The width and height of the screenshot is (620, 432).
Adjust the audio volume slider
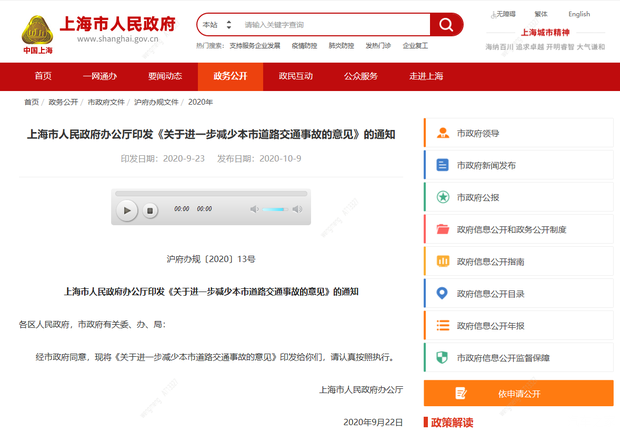coord(275,209)
